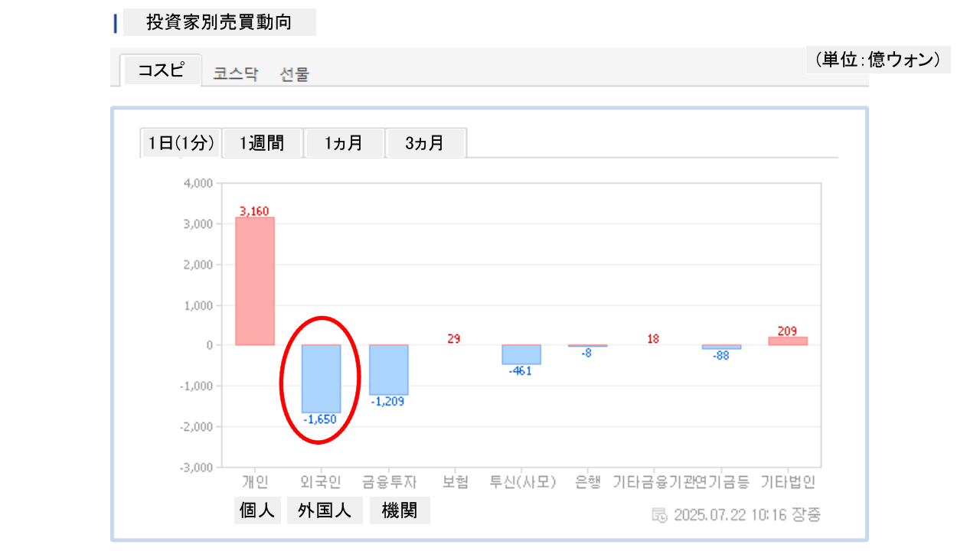Viewport: 980px width, 551px height.
Task: Click the 機関 label box
Action: point(400,510)
